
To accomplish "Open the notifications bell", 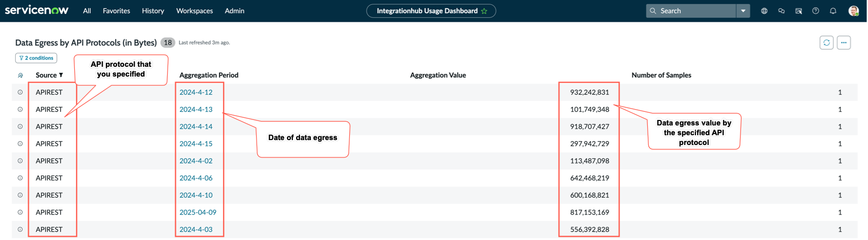I will (x=833, y=11).
